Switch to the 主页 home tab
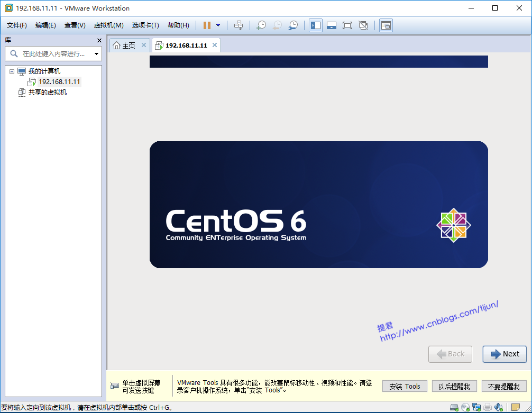Screen dimensions: 532x413 pos(129,45)
